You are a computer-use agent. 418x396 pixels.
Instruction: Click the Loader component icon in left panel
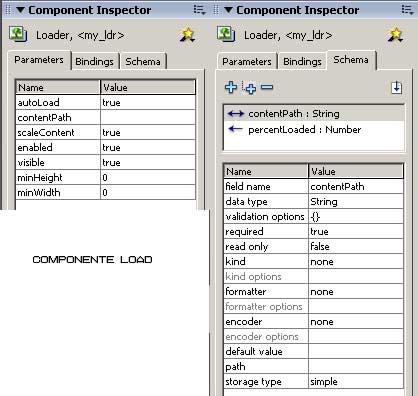pos(18,34)
